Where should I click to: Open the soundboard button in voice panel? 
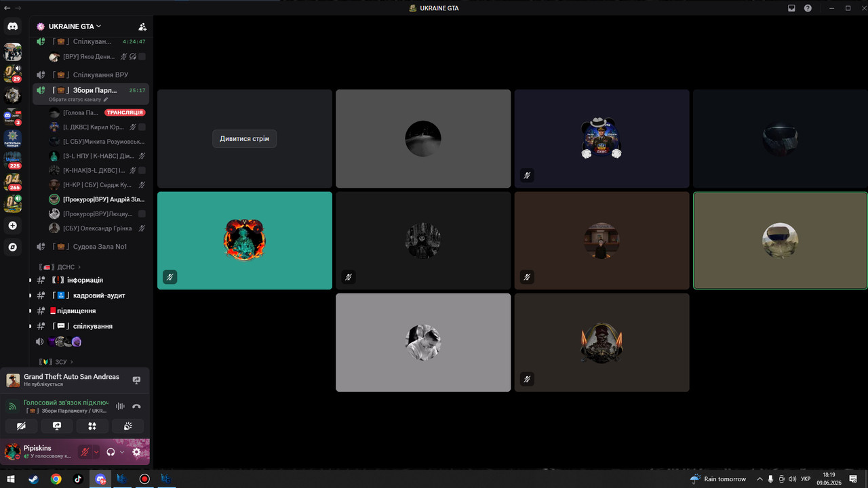tap(128, 426)
